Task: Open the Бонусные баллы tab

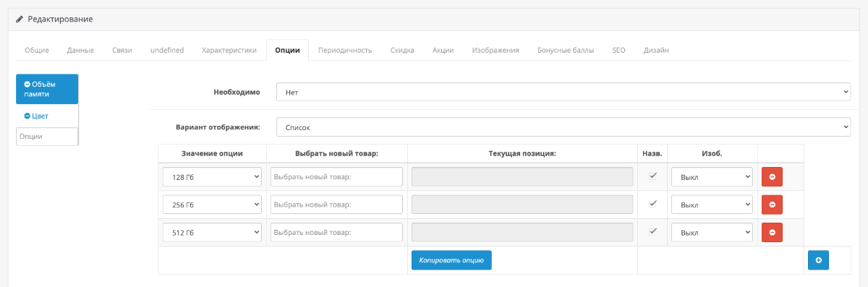Action: coord(566,50)
